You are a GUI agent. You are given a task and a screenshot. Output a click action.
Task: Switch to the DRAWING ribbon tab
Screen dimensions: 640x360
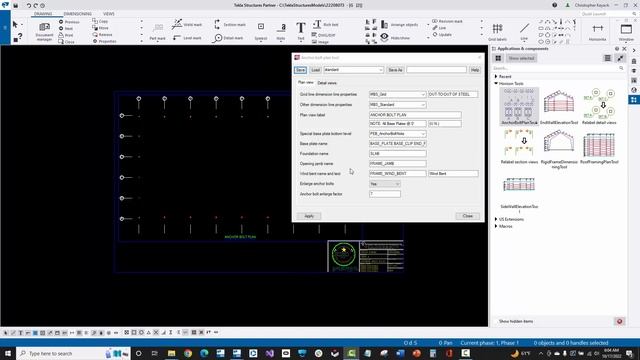tap(43, 13)
